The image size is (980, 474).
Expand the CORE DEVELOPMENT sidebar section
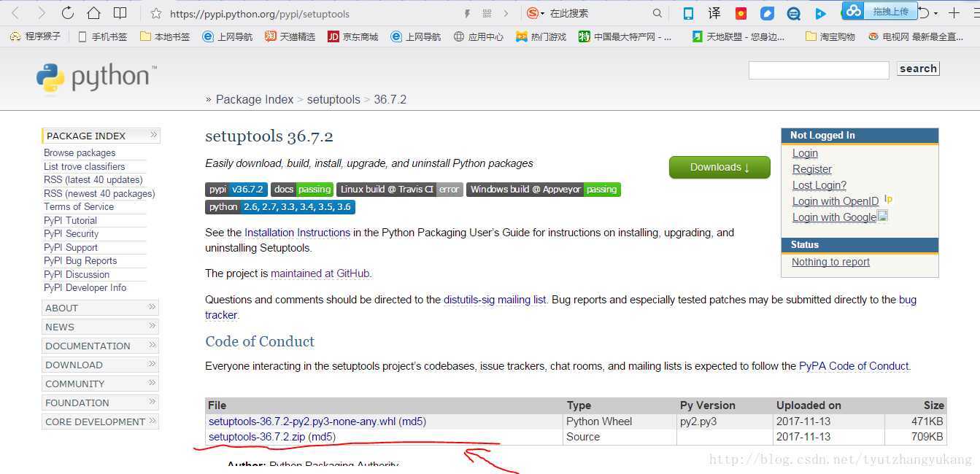(101, 421)
